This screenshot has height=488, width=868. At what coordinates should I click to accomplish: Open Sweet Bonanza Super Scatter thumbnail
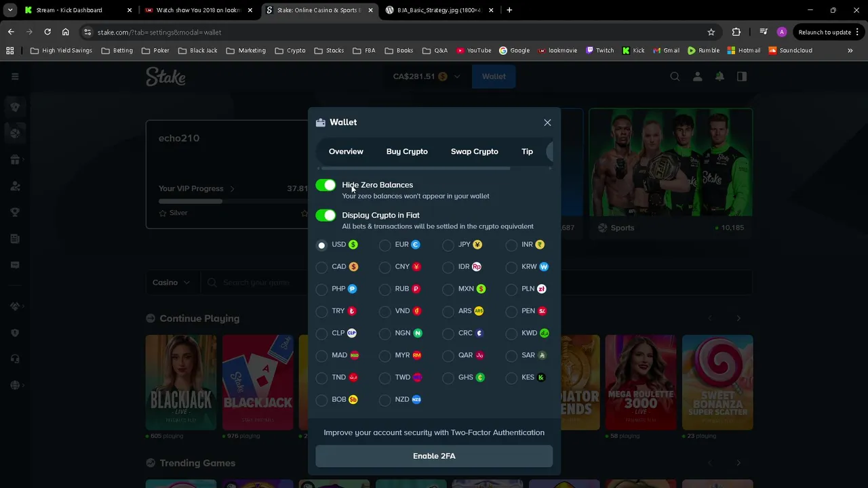click(x=717, y=382)
